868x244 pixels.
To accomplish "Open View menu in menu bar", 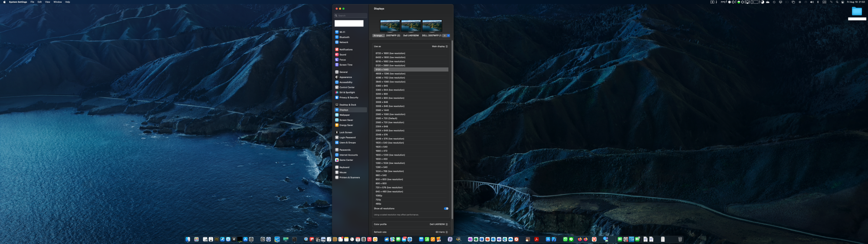I will coord(48,2).
